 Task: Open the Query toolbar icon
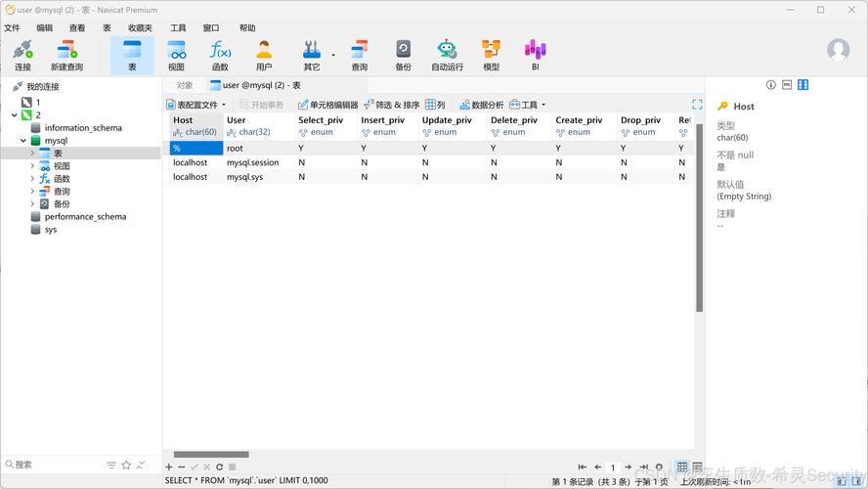pyautogui.click(x=360, y=56)
